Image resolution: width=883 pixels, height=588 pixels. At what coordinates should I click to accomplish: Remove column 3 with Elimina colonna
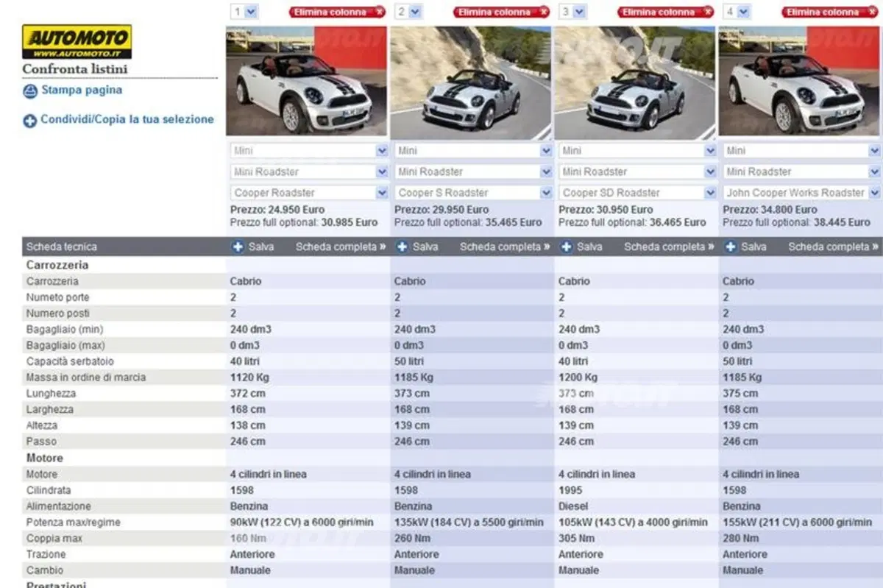(666, 12)
